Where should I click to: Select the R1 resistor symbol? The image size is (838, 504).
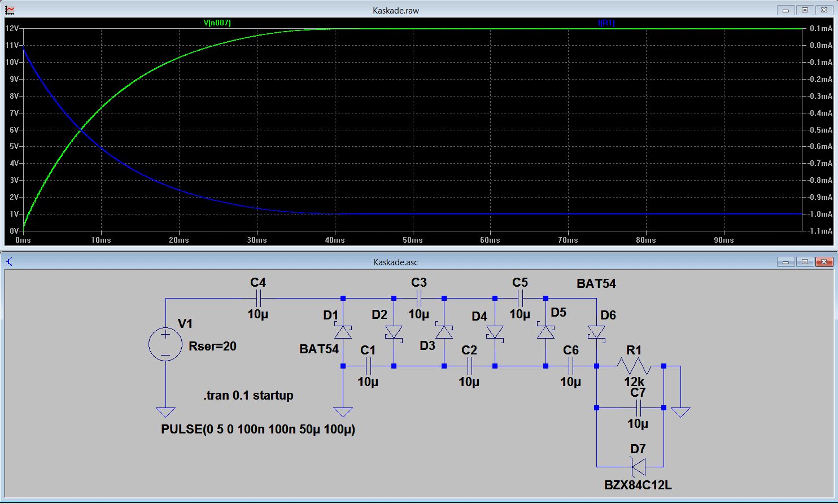(634, 366)
